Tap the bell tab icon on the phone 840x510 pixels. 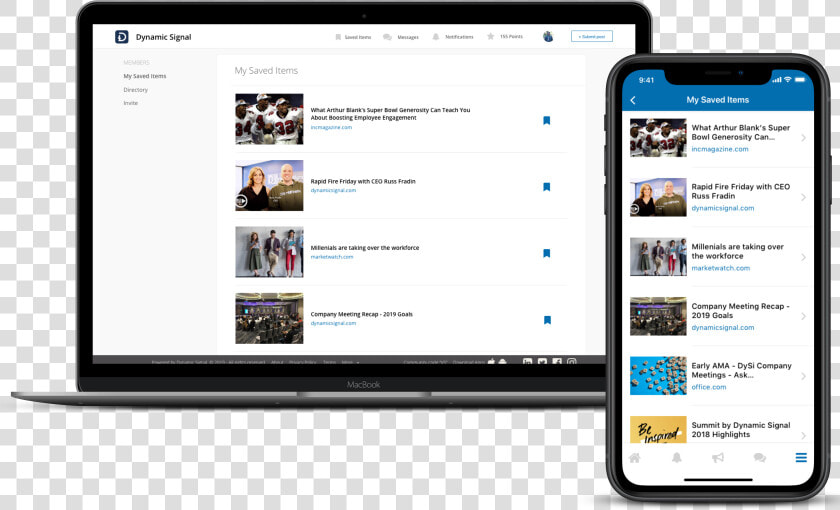(x=677, y=458)
